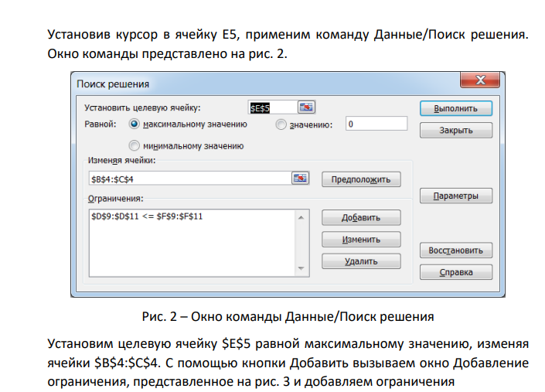Select значению radio button
The width and height of the screenshot is (545, 392).
point(281,124)
